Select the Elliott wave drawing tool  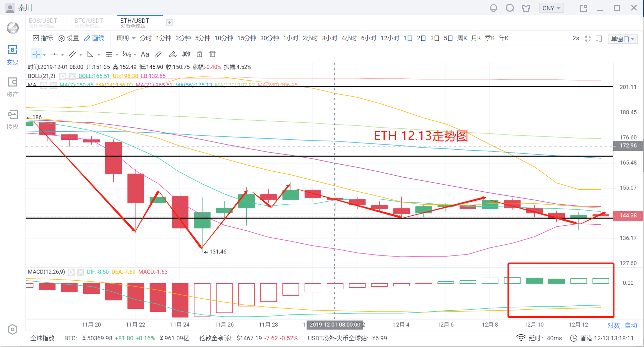(x=127, y=54)
